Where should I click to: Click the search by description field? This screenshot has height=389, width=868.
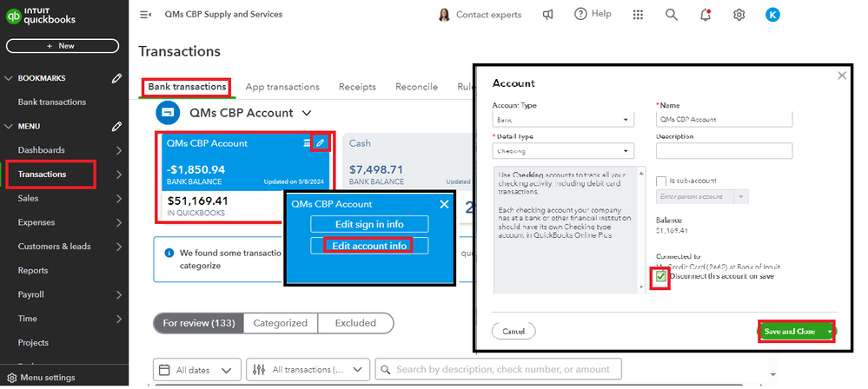click(x=498, y=369)
